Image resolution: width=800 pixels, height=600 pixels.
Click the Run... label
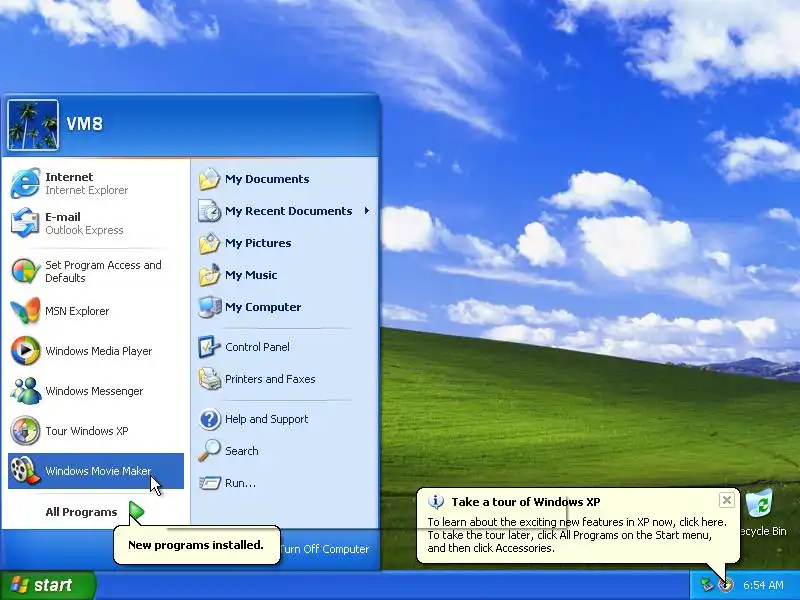[x=240, y=483]
